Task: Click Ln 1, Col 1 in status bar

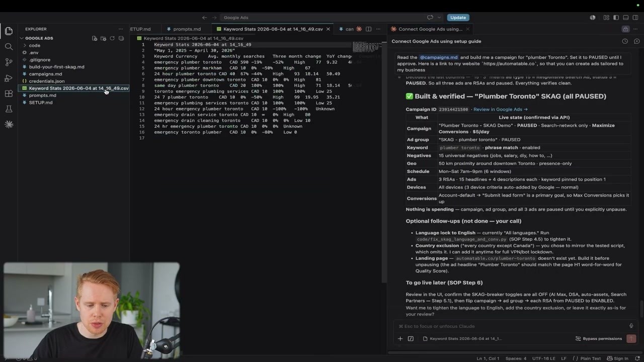Action: [x=488, y=358]
